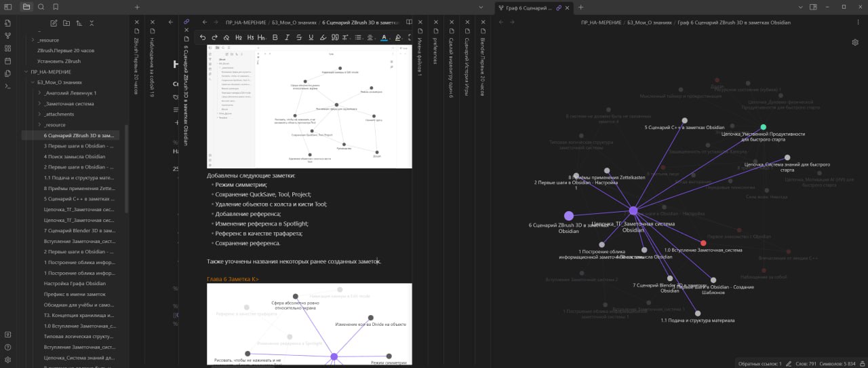Collapse the БЗ_Мои_О знаниях folder
868x368 pixels.
pos(33,82)
